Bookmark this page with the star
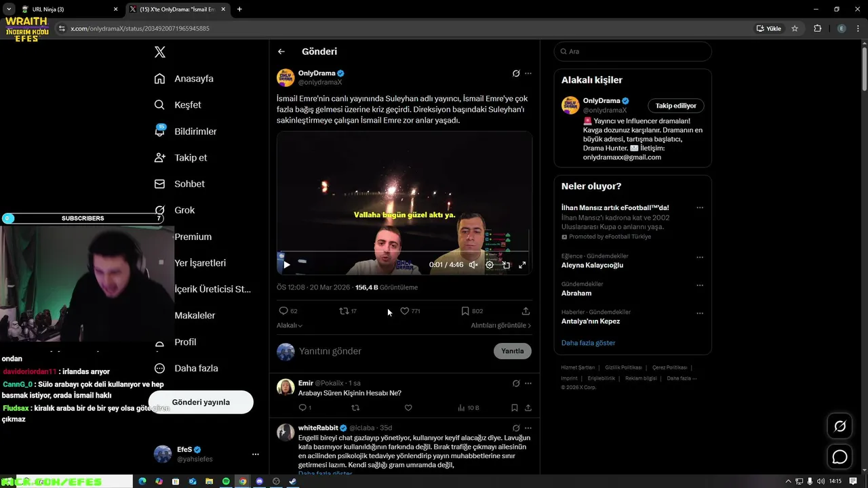 pyautogui.click(x=795, y=28)
